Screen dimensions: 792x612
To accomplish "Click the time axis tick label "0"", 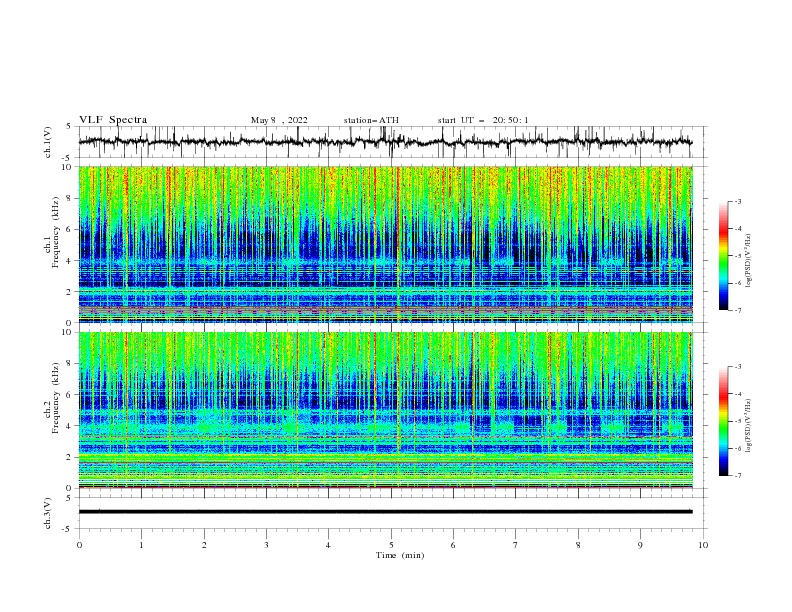I will coord(79,545).
